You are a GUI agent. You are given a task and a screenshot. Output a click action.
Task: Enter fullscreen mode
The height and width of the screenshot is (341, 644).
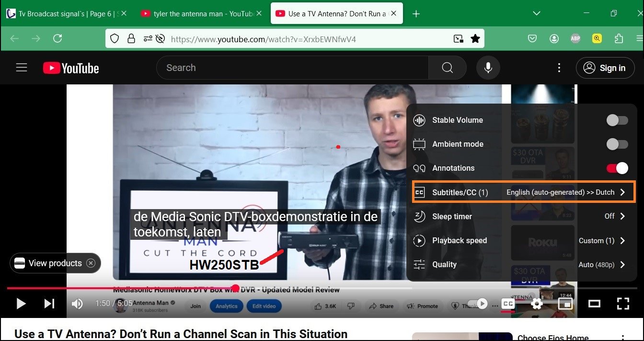coord(623,304)
